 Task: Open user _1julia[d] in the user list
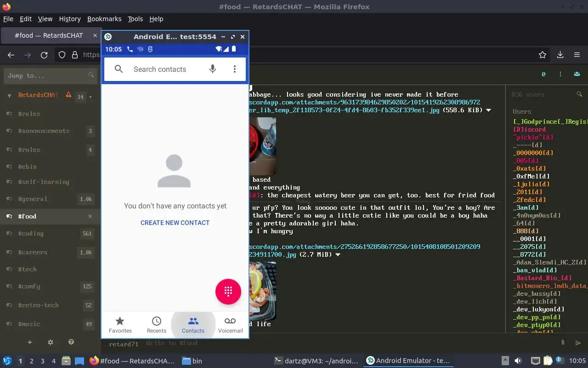531,184
